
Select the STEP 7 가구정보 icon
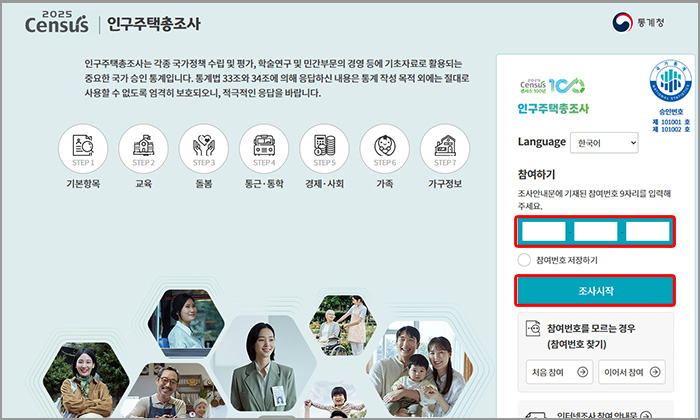tap(445, 148)
